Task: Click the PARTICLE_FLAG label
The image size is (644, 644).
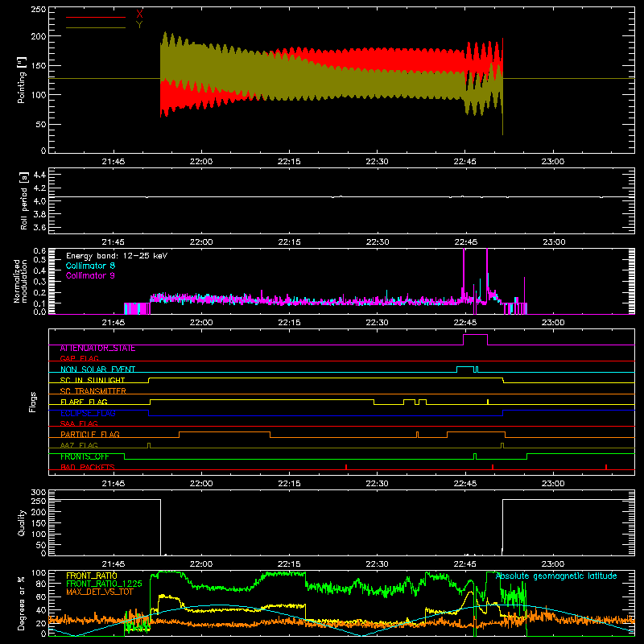Action: tap(90, 434)
